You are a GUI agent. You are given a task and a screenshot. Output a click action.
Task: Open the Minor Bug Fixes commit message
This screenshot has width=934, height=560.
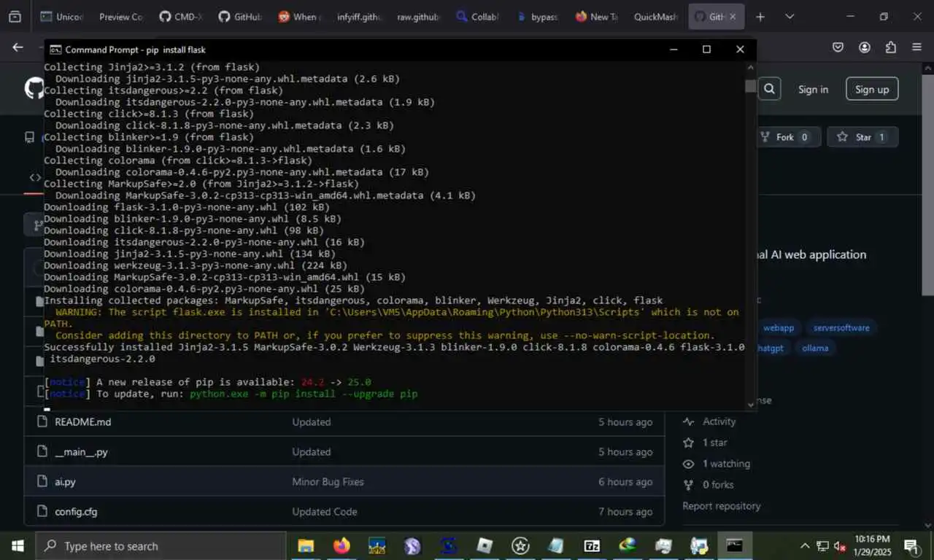328,482
